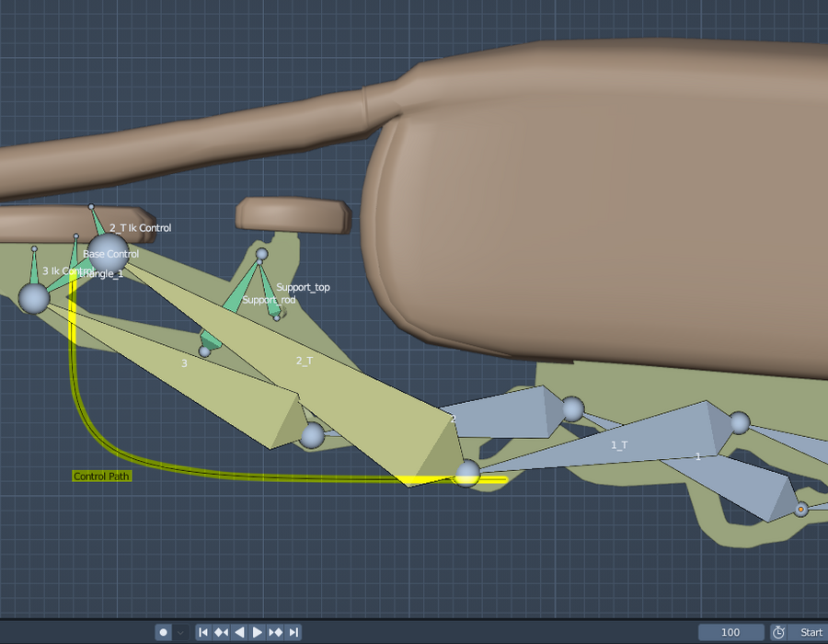This screenshot has width=828, height=644.
Task: Select the 2_T Ik Control bone
Action: point(98,222)
